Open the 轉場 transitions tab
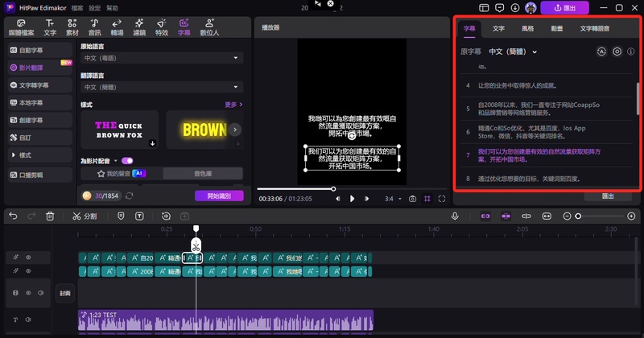 coord(117,27)
